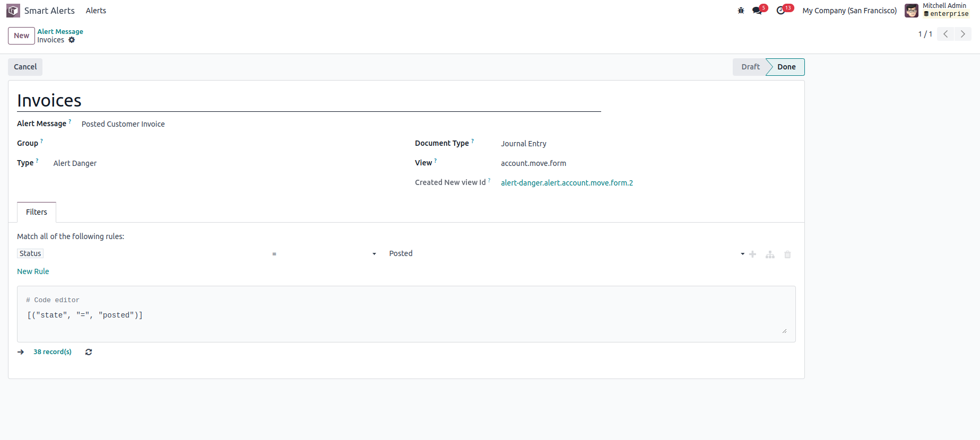Image resolution: width=980 pixels, height=440 pixels.
Task: Refresh the record count
Action: 89,352
